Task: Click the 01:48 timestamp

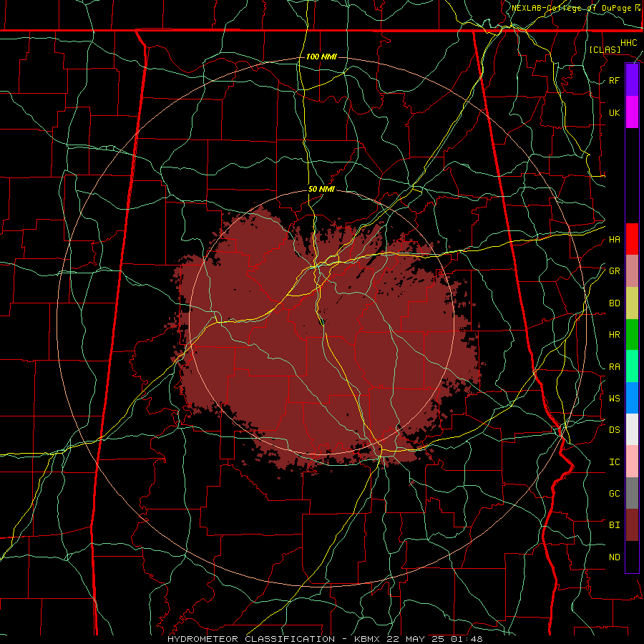Action: coord(467,639)
